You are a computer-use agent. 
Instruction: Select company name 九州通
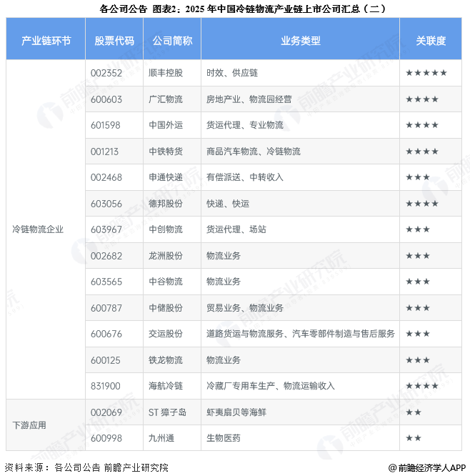(x=161, y=438)
